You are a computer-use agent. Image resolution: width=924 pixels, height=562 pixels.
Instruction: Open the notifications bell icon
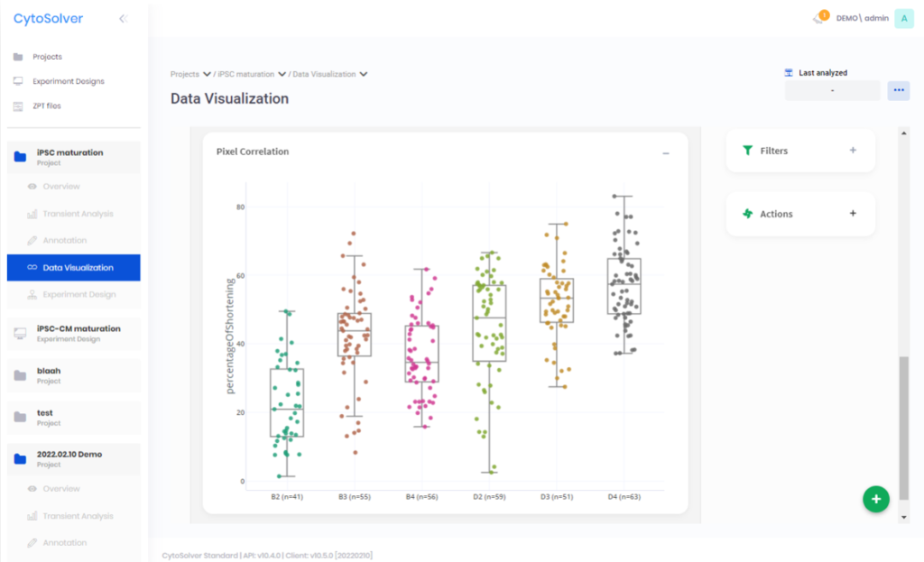[818, 18]
